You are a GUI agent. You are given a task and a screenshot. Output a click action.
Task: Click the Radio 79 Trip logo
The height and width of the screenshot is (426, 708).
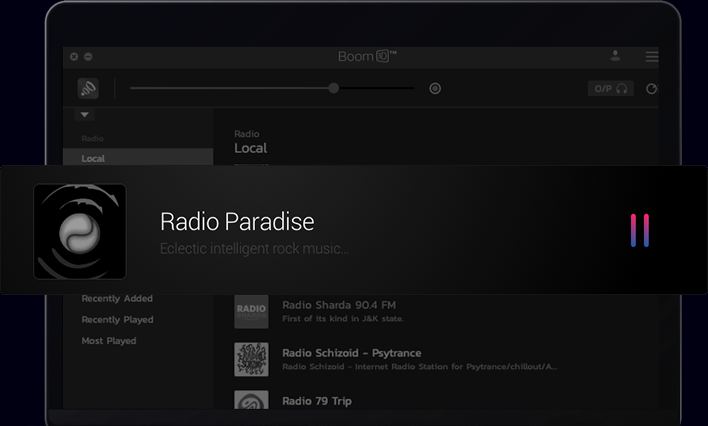(251, 400)
